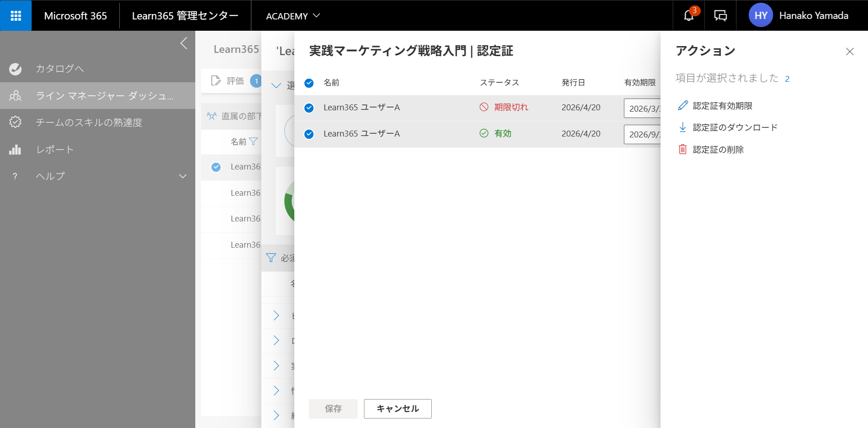Click the 有効 status text
868x428 pixels.
[x=503, y=133]
